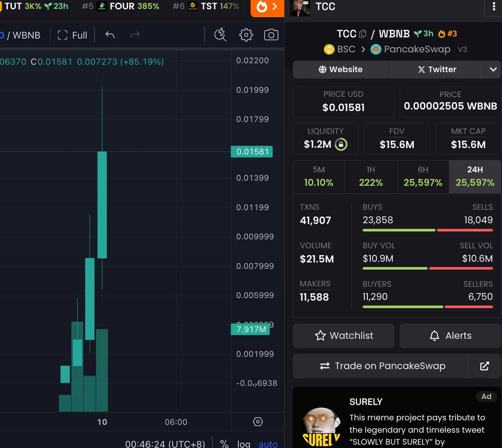Click the 7.917M volume label
Image resolution: width=502 pixels, height=448 pixels.
click(251, 329)
